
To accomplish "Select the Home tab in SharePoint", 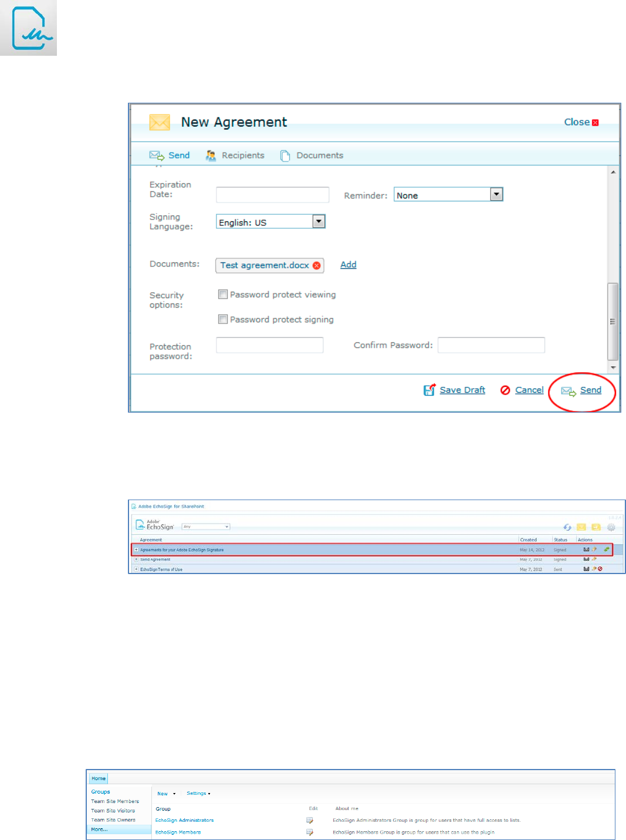I will tap(99, 778).
